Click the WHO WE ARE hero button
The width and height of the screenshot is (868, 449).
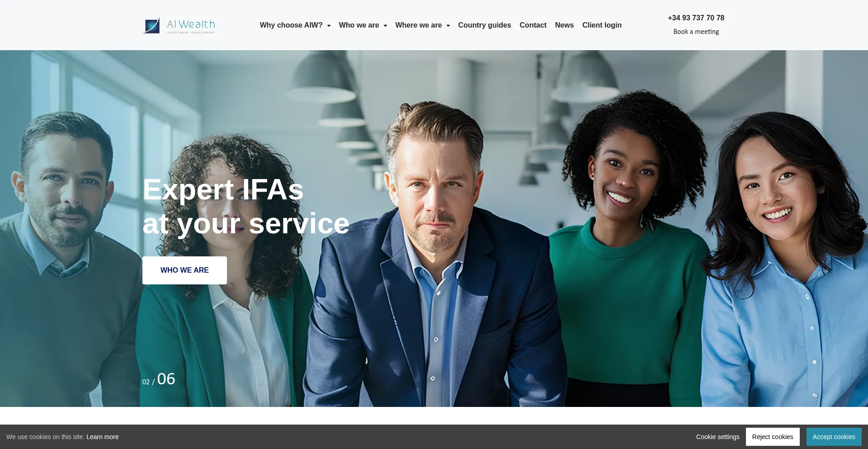(184, 270)
